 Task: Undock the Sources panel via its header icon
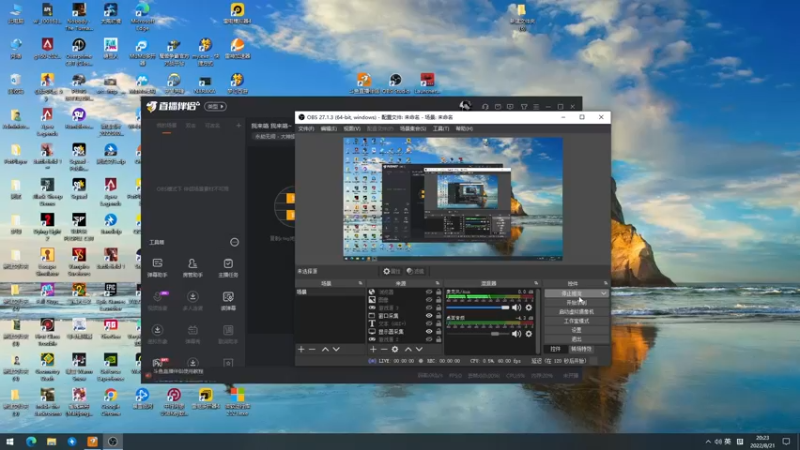[437, 283]
